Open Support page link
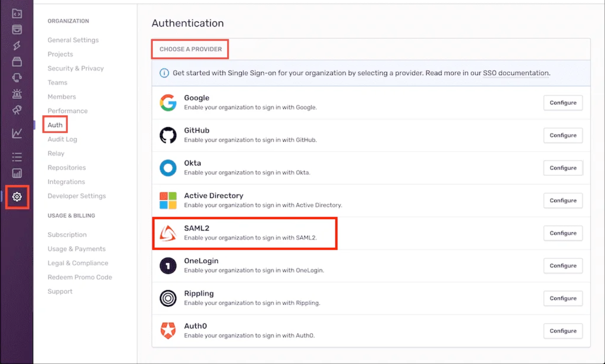 [60, 292]
